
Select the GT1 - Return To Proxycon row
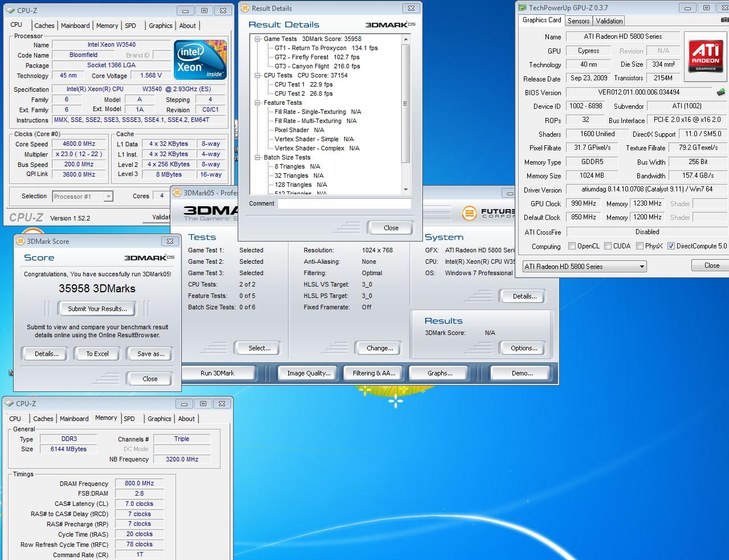(x=326, y=48)
